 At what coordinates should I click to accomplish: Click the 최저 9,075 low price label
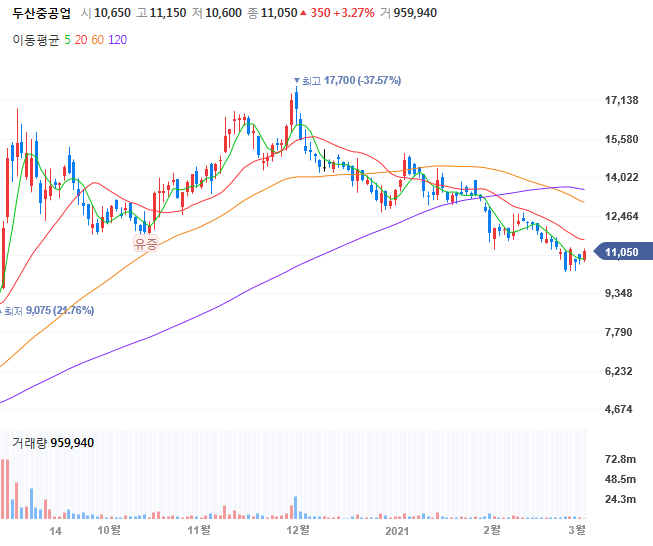(x=47, y=311)
